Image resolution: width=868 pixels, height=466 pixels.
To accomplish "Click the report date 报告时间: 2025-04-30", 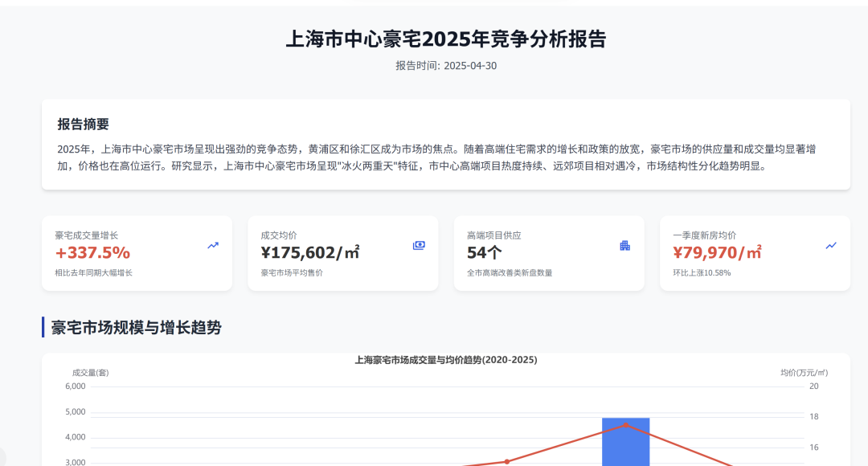I will pos(446,66).
